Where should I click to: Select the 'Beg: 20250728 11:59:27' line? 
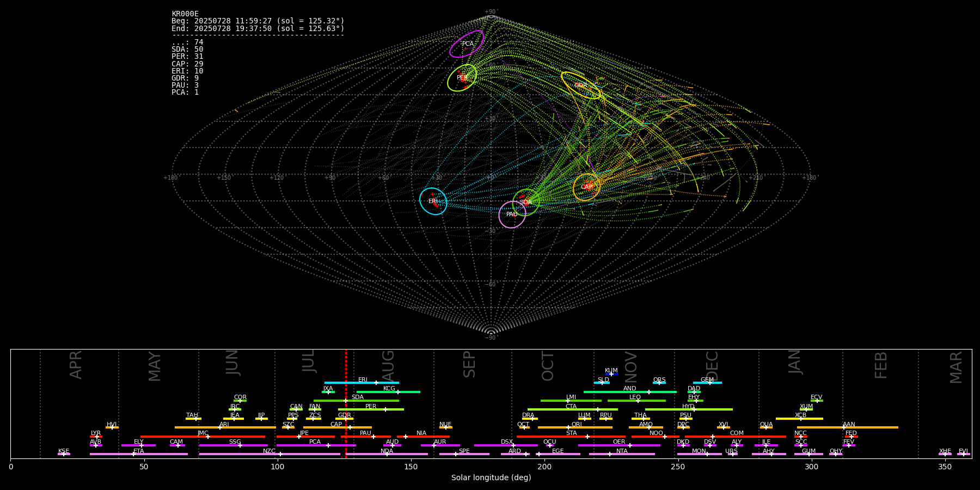tap(258, 21)
